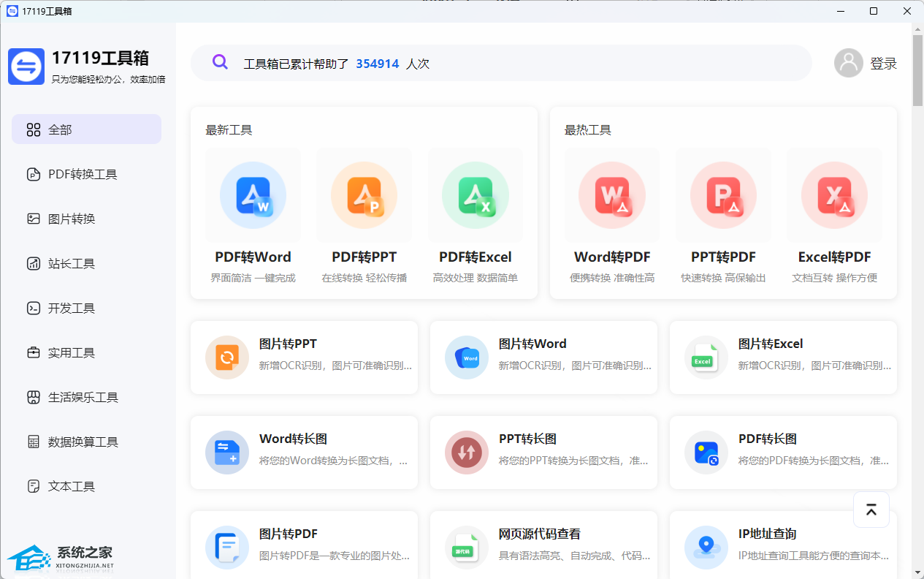The height and width of the screenshot is (579, 924).
Task: Select the PDF转Excel green icon
Action: (476, 195)
